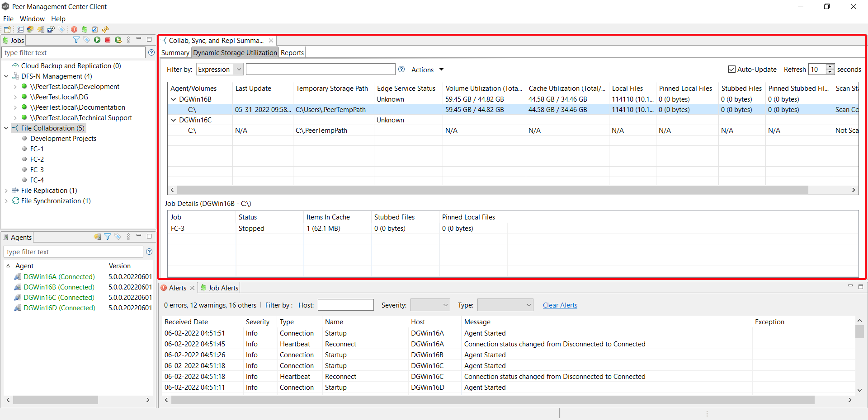The width and height of the screenshot is (868, 420).
Task: Open the Actions dropdown button
Action: (x=425, y=70)
